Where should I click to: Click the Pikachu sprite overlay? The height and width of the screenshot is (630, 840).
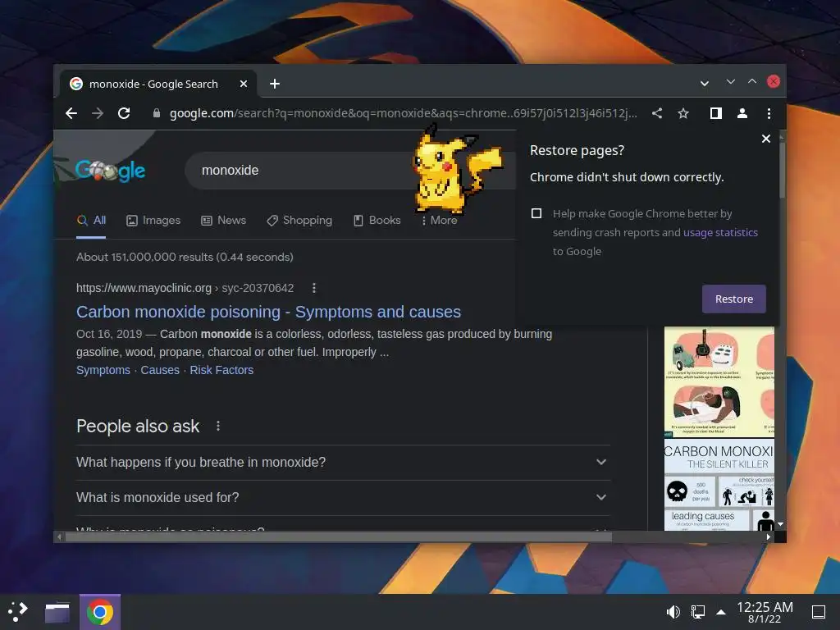click(457, 171)
